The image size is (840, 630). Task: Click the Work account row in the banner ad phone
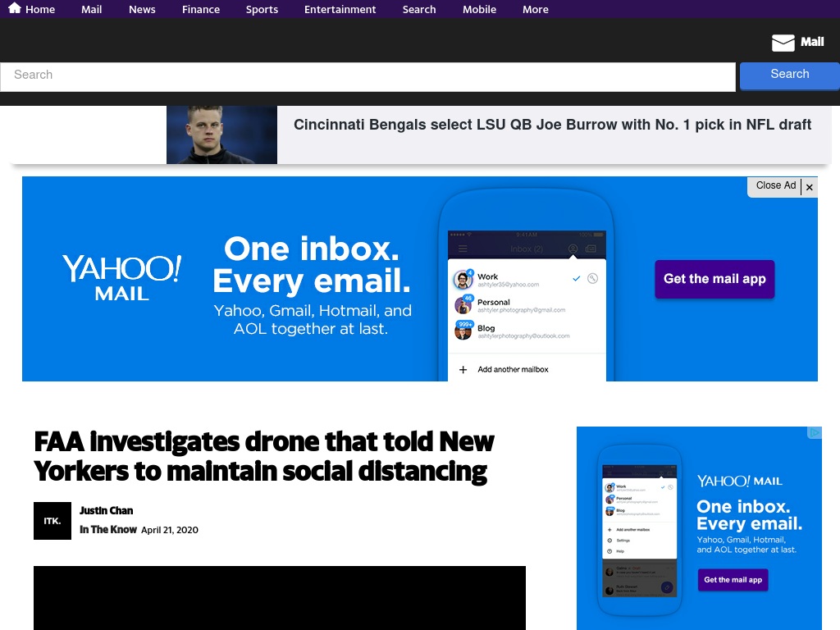click(x=527, y=280)
